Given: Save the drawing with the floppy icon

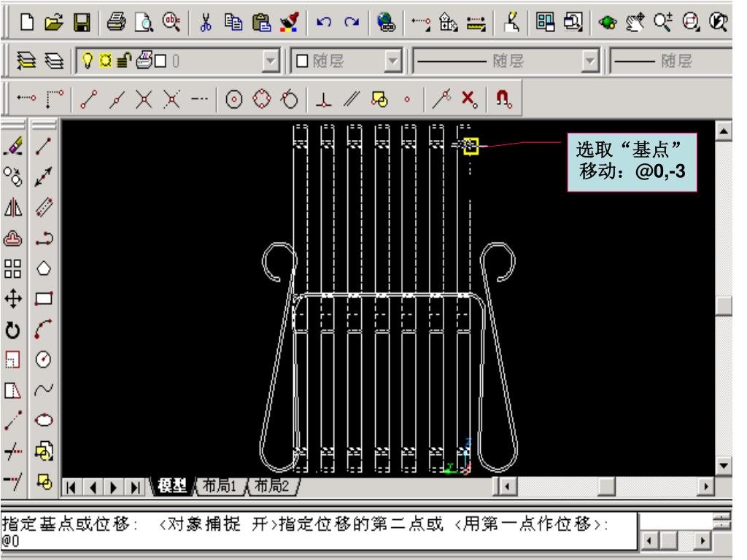Looking at the screenshot, I should point(82,23).
